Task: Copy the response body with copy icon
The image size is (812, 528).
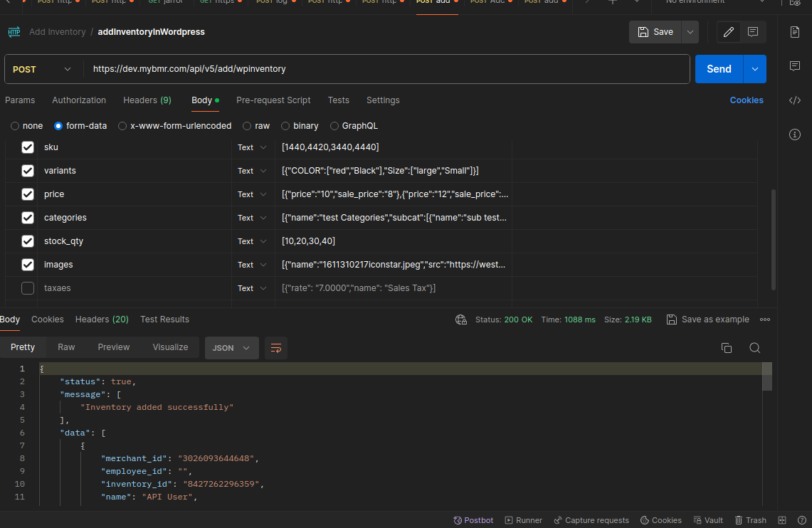Action: (726, 348)
